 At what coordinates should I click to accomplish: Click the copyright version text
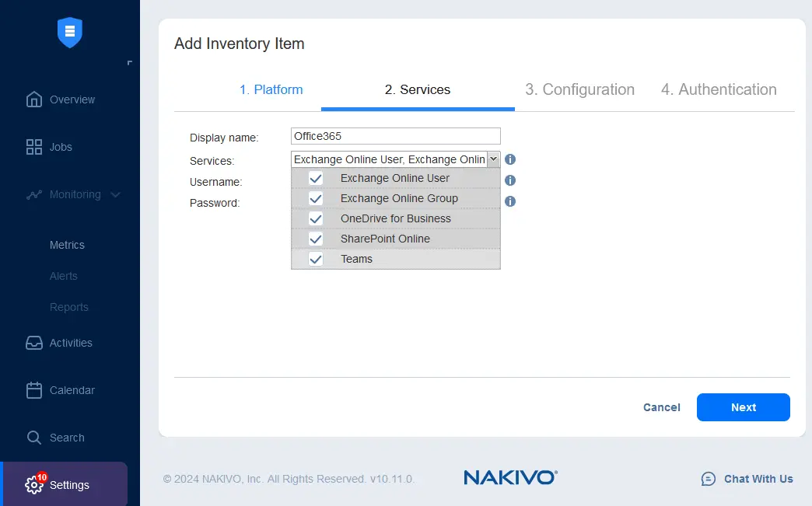(x=289, y=479)
